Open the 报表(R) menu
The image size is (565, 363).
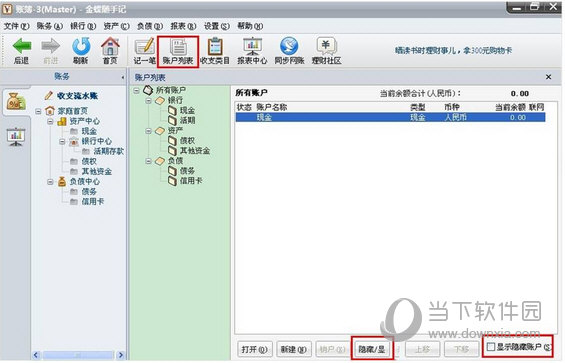(183, 26)
